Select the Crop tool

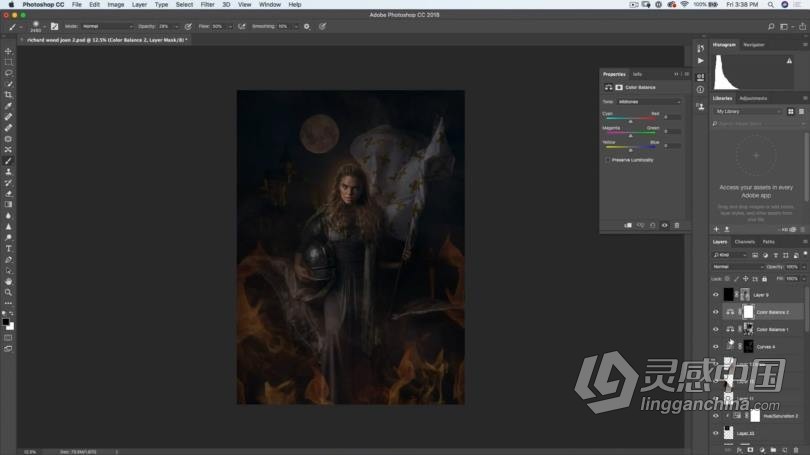point(8,95)
